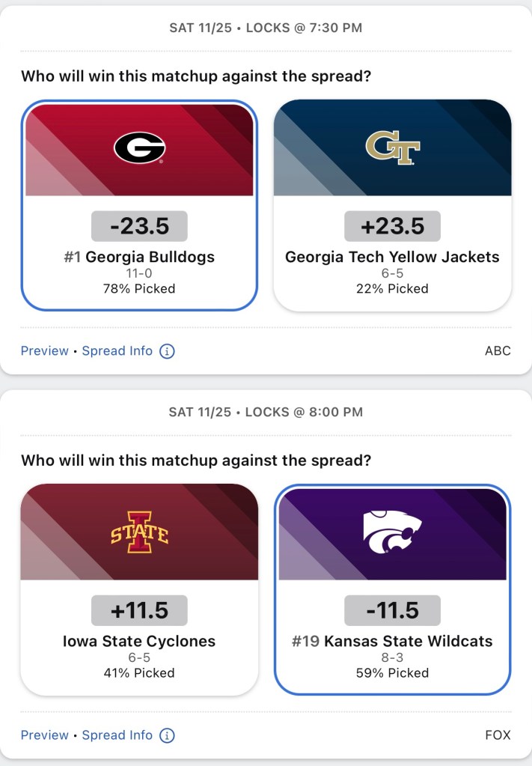Open Preview for Iowa State vs Kansas State

pos(44,735)
